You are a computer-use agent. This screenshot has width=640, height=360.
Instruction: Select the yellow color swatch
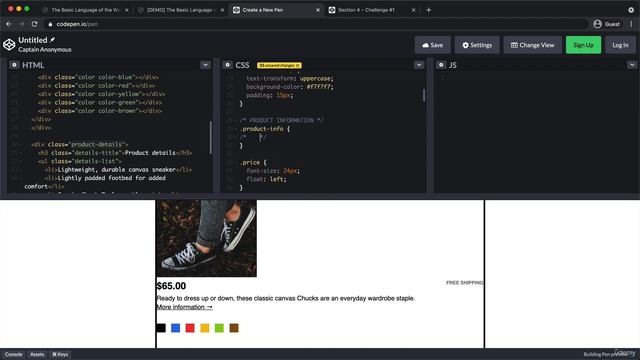click(x=205, y=328)
